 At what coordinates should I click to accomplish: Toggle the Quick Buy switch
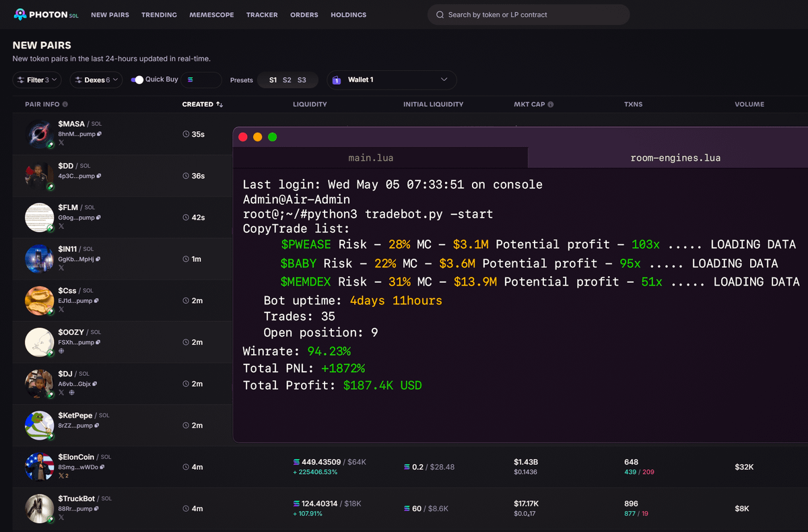137,79
